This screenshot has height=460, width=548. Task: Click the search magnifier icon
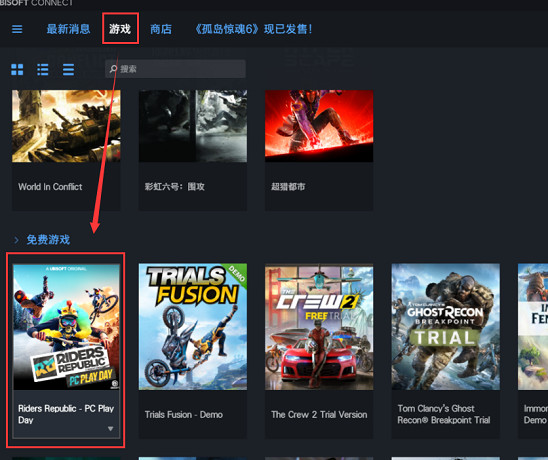pyautogui.click(x=113, y=69)
